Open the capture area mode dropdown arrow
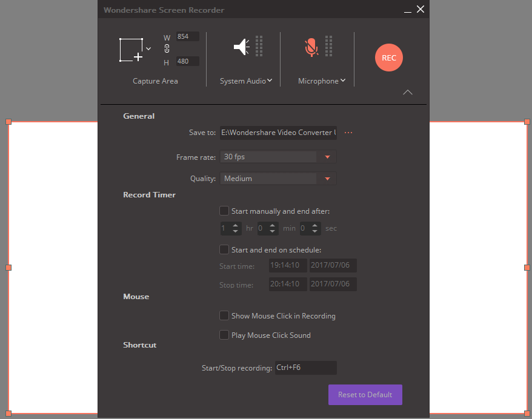532x419 pixels. coord(148,49)
